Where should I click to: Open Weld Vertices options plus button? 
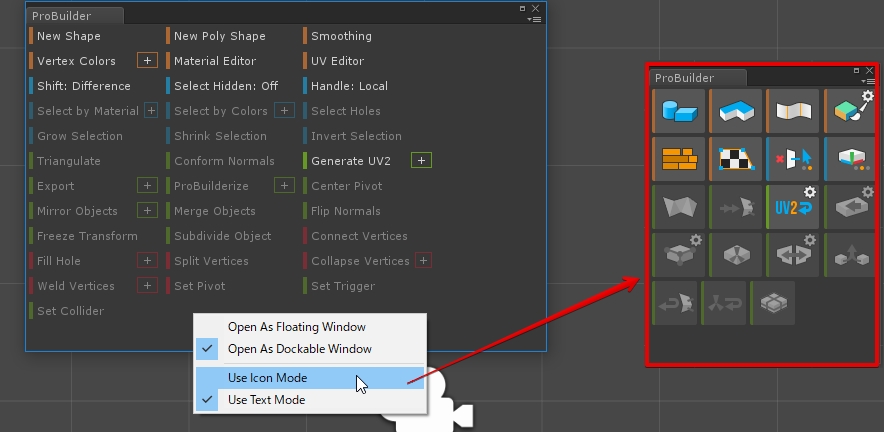tap(147, 285)
